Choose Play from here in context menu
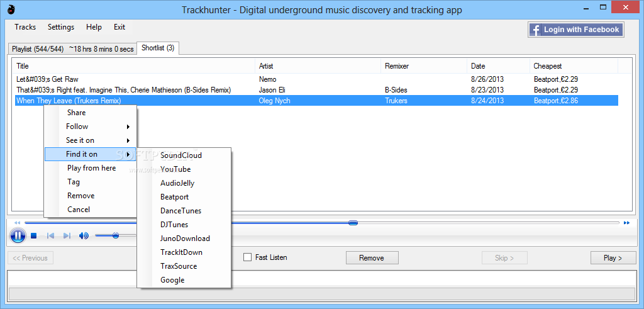Screen dimensions: 644x309 pos(90,168)
